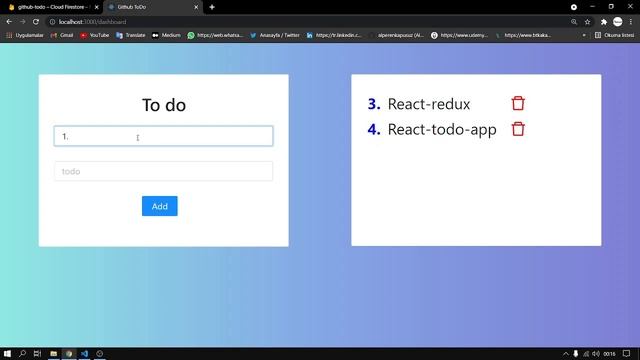
Task: Open Okuma listesi reading list
Action: pos(614,35)
